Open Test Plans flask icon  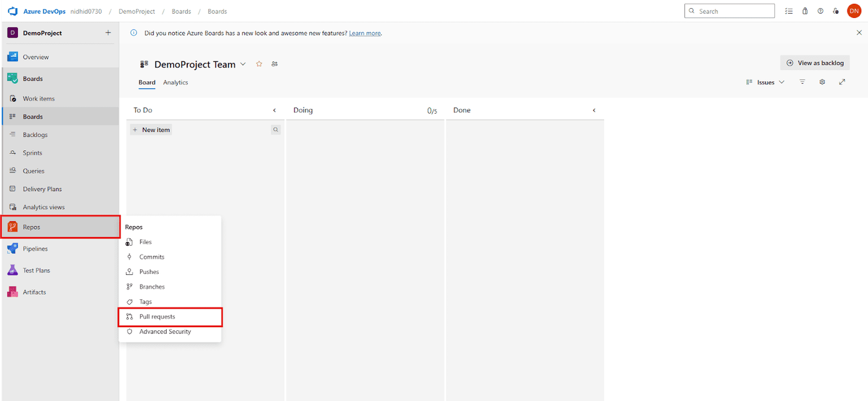click(x=12, y=271)
